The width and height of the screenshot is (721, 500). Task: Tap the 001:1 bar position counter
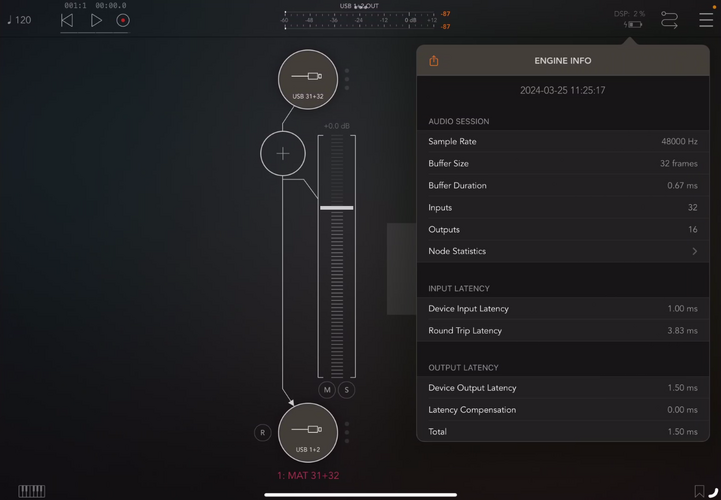pyautogui.click(x=75, y=6)
